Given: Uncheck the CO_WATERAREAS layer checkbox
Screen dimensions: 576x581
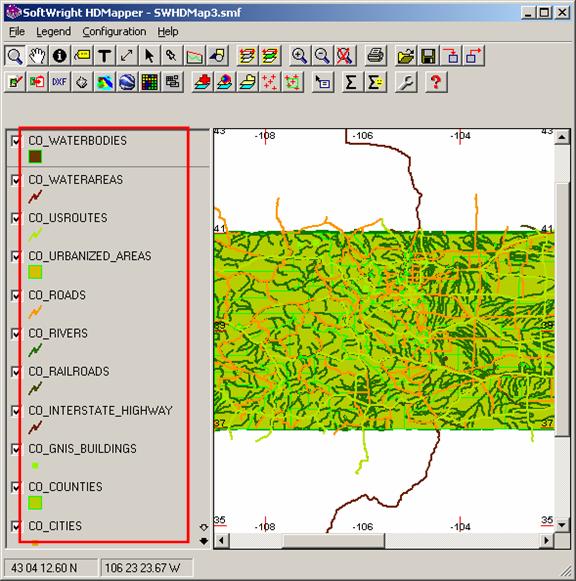Looking at the screenshot, I should click(16, 180).
